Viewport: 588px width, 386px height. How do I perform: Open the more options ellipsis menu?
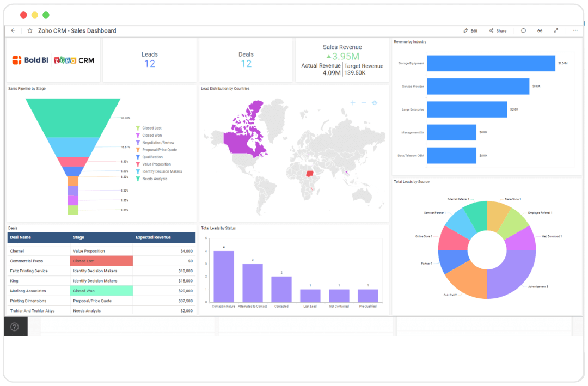(x=576, y=30)
